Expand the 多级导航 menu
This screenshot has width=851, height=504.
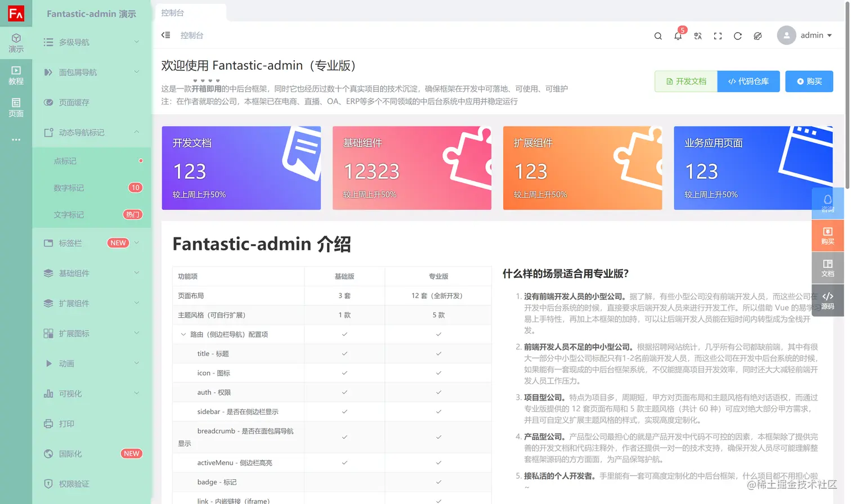pyautogui.click(x=92, y=42)
